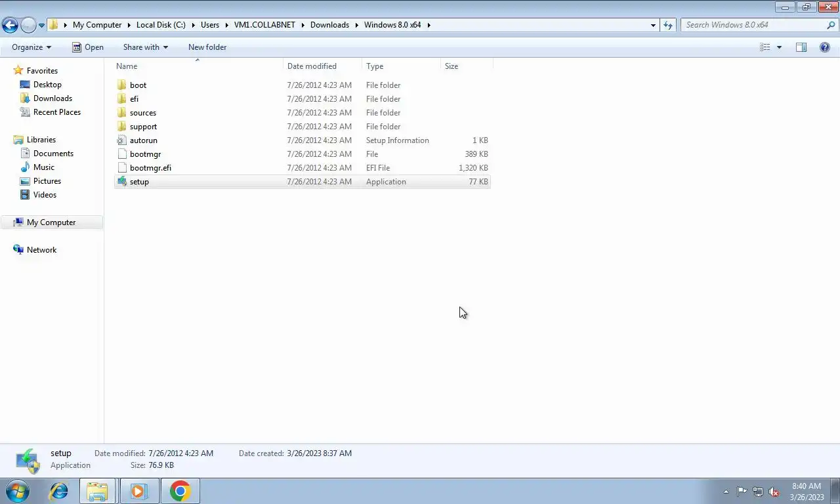Launch Google Chrome from taskbar
This screenshot has width=840, height=504.
click(x=180, y=491)
